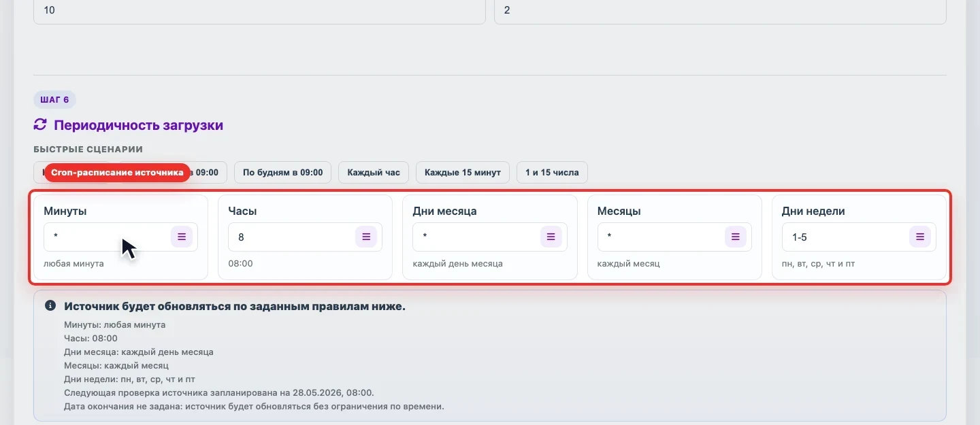Select the Каждый час scenario
This screenshot has height=425, width=980.
pyautogui.click(x=374, y=172)
